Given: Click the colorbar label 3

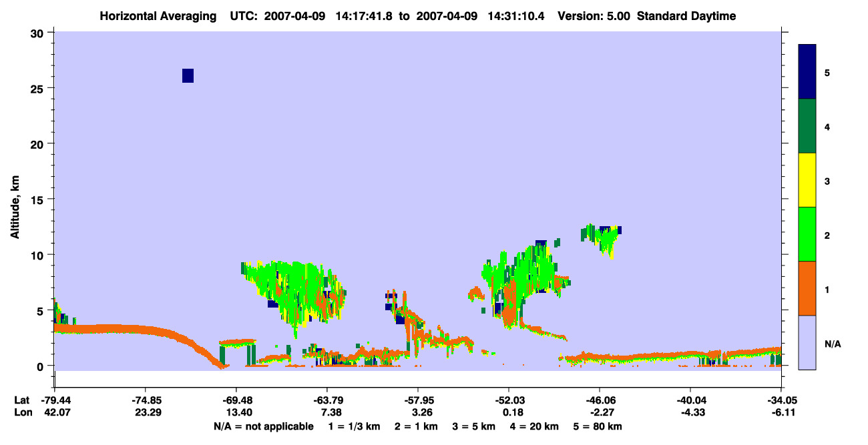Looking at the screenshot, I should [x=827, y=181].
